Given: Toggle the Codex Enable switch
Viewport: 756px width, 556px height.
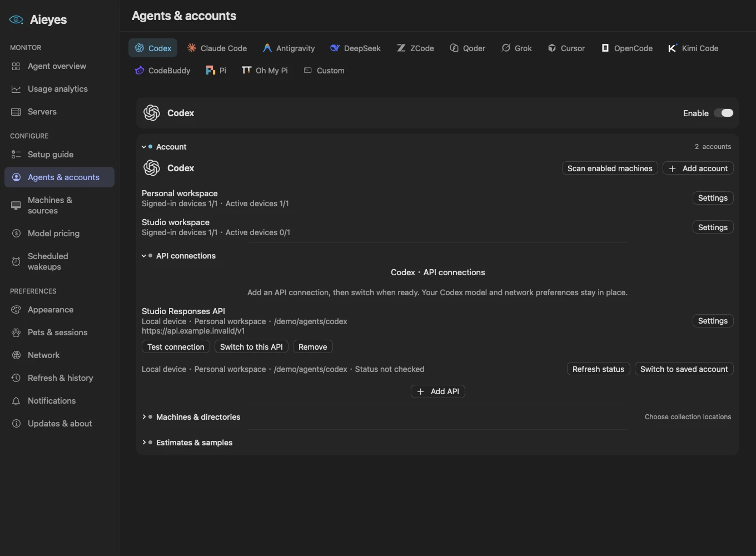Looking at the screenshot, I should tap(724, 113).
